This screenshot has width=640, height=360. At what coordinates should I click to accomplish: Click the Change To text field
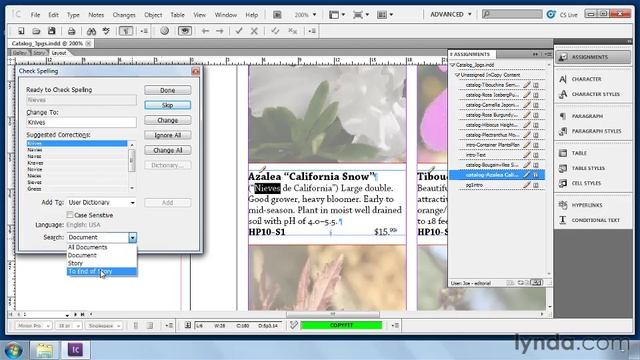click(x=81, y=122)
